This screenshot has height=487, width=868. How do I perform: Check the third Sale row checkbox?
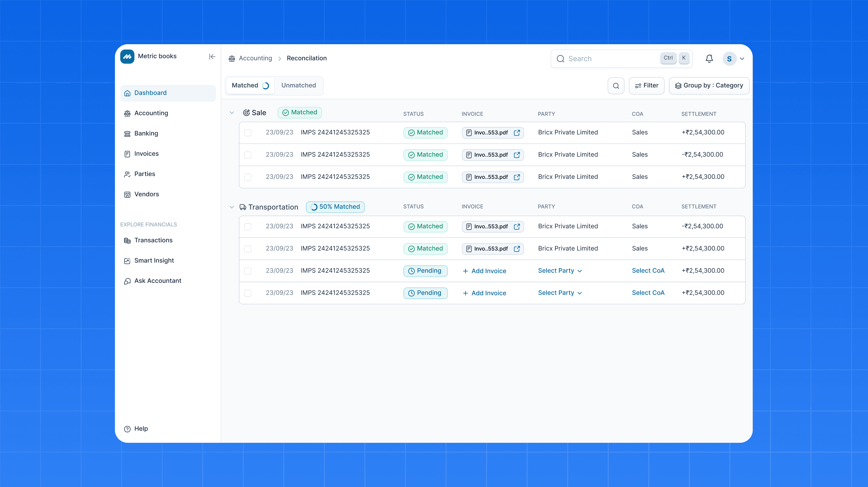pos(248,177)
